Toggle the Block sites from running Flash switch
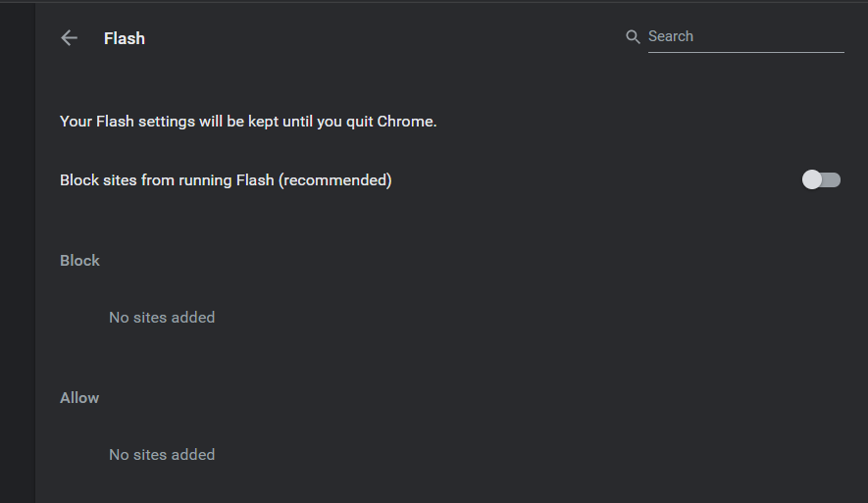868x503 pixels. click(x=821, y=179)
